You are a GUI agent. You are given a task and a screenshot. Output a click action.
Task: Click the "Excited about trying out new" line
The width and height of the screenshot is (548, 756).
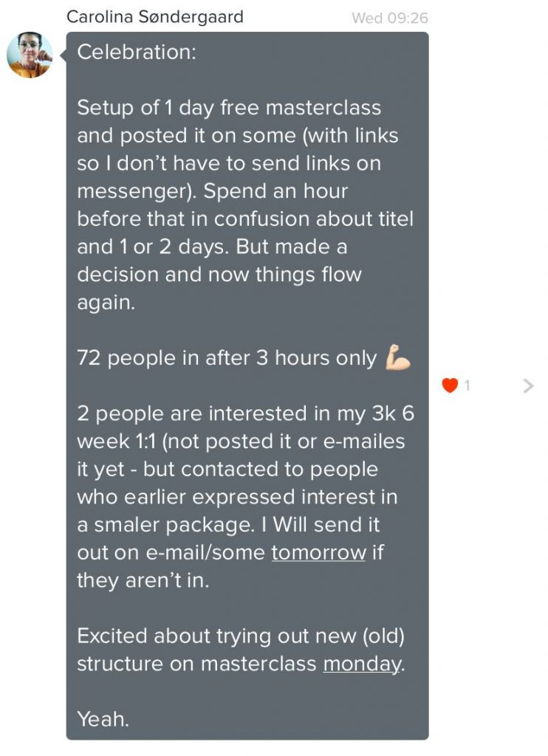pos(241,636)
